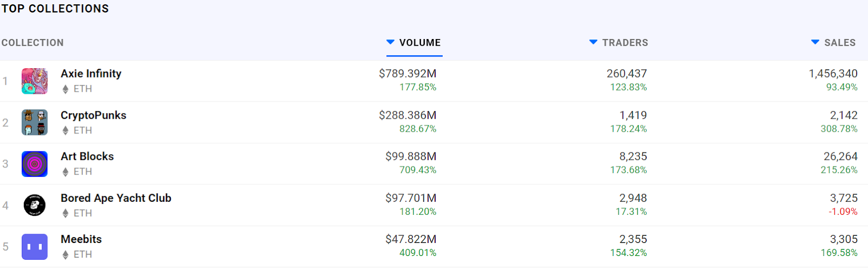
Task: Select traders count 2,948
Action: point(633,198)
